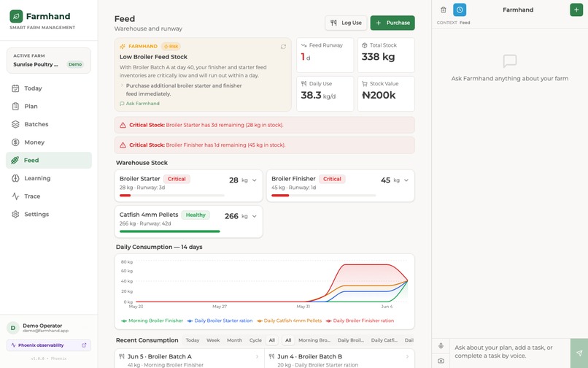
Task: Select the Today consumption filter
Action: click(x=193, y=340)
